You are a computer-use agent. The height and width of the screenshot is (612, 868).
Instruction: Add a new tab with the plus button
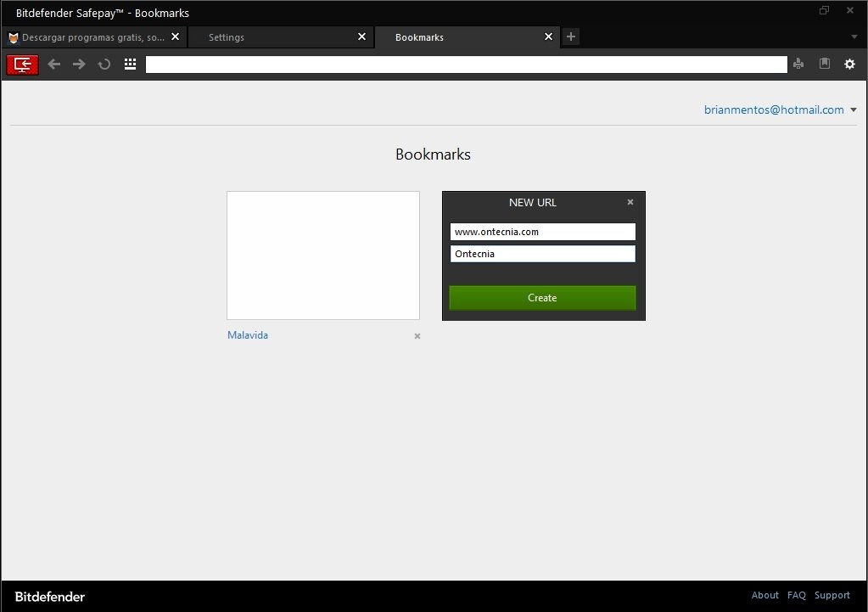(571, 37)
